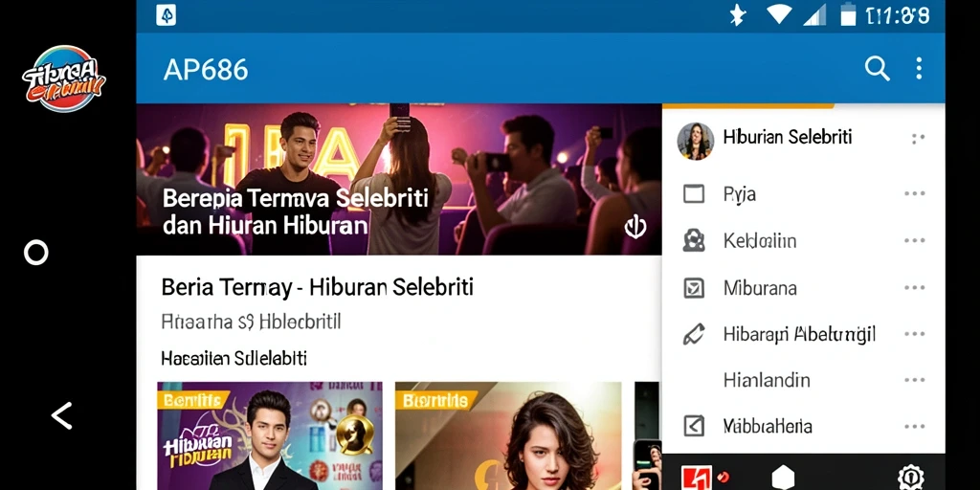Tap the download icon on the banner
The width and height of the screenshot is (980, 490).
pos(635,227)
